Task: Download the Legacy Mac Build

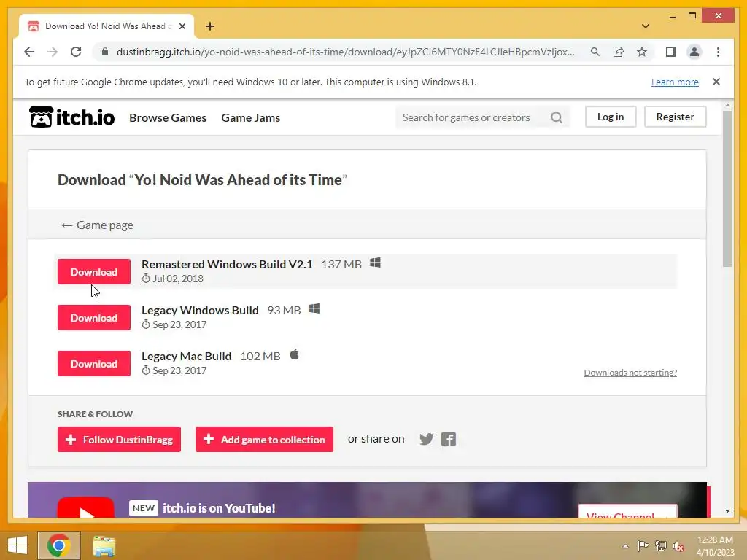Action: coord(94,363)
